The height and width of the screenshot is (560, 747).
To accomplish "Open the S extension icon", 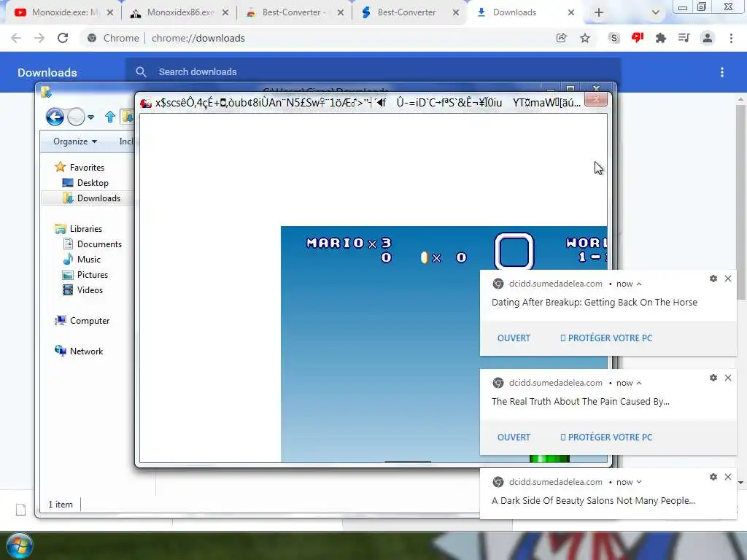I will coord(614,38).
